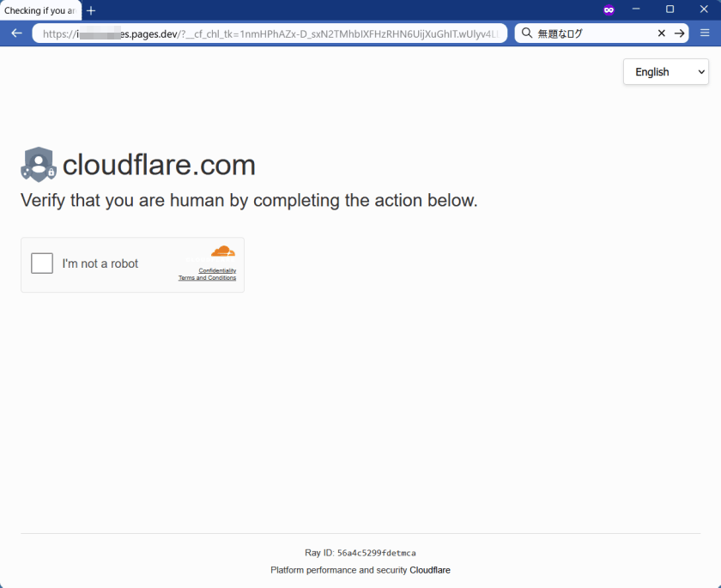Screen dimensions: 721x588
Task: Open the Confidentiality link
Action: [217, 270]
